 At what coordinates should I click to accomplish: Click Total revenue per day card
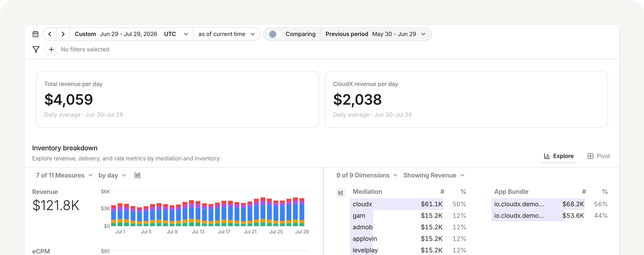[x=177, y=99]
